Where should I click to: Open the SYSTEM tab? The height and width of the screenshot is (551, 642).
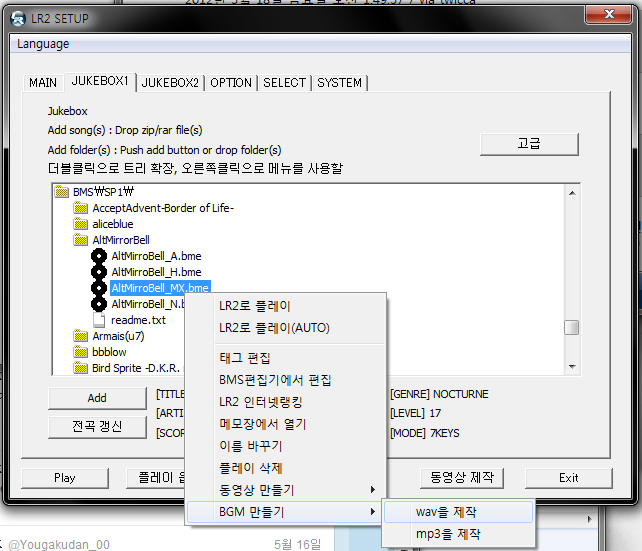(x=340, y=83)
